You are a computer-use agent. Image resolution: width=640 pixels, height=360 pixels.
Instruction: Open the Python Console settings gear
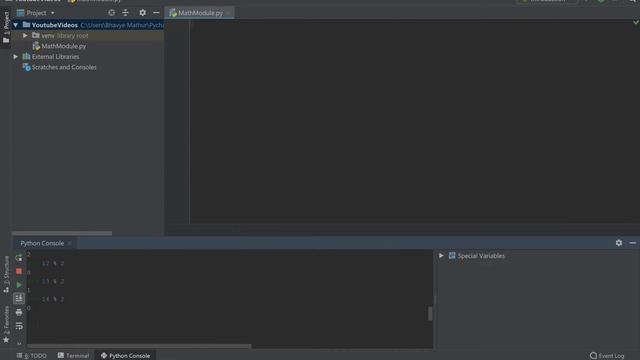pos(619,243)
